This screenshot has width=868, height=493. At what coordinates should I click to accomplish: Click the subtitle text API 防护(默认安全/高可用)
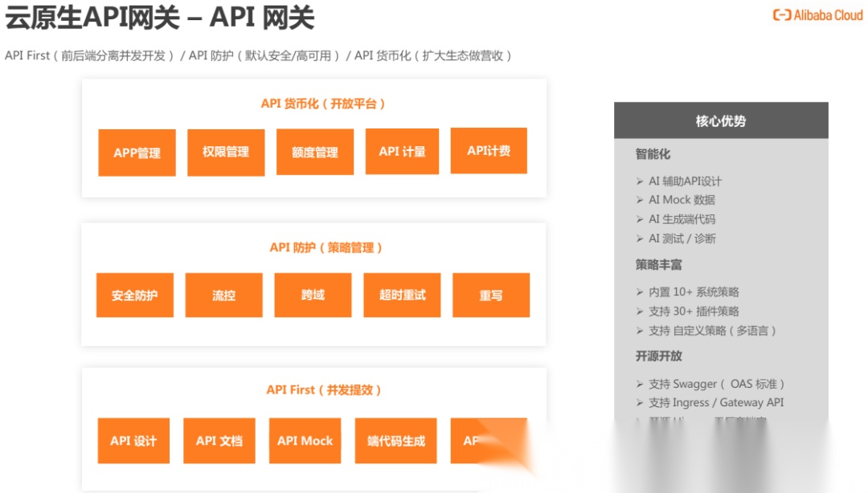264,56
